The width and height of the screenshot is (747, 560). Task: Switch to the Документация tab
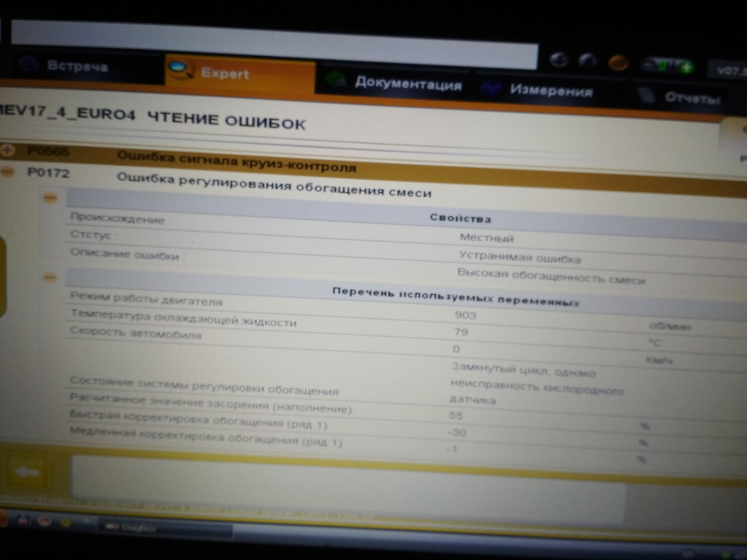(409, 83)
